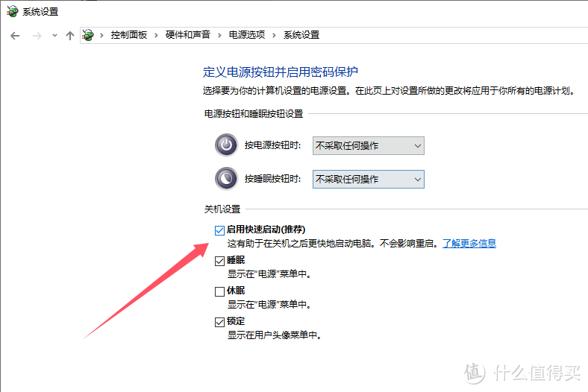The image size is (588, 392).
Task: Open 控制面板 in the breadcrumb
Action: (x=128, y=35)
